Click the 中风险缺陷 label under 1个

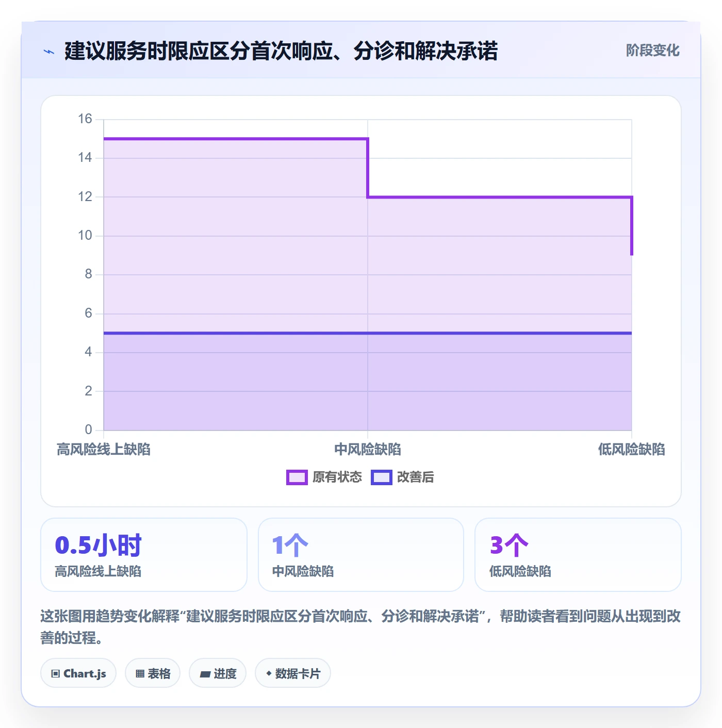click(x=303, y=571)
